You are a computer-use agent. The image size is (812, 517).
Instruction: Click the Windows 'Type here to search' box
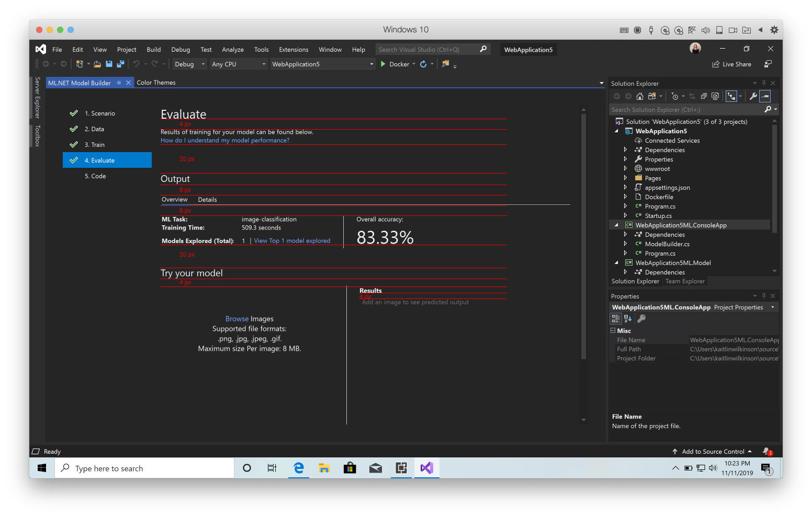point(144,468)
